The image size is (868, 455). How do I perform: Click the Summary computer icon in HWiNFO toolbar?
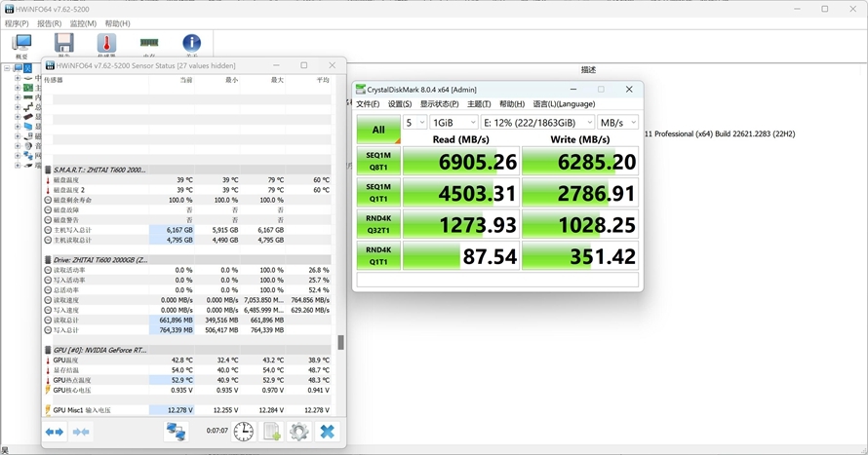[x=21, y=44]
